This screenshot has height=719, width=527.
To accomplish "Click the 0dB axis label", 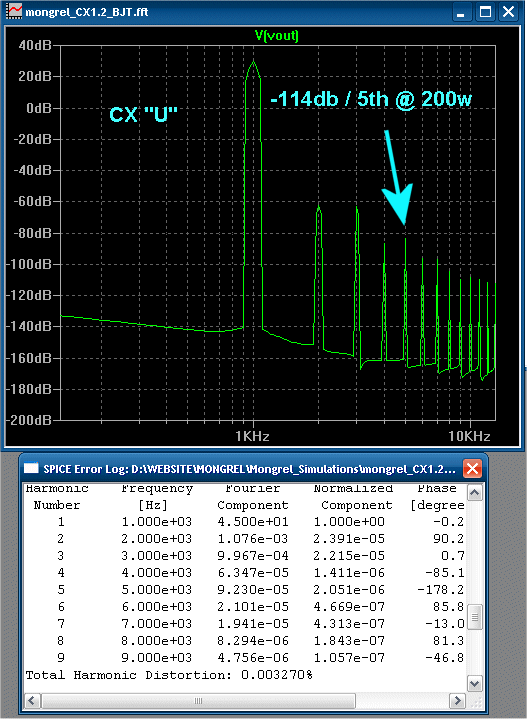I will point(39,108).
